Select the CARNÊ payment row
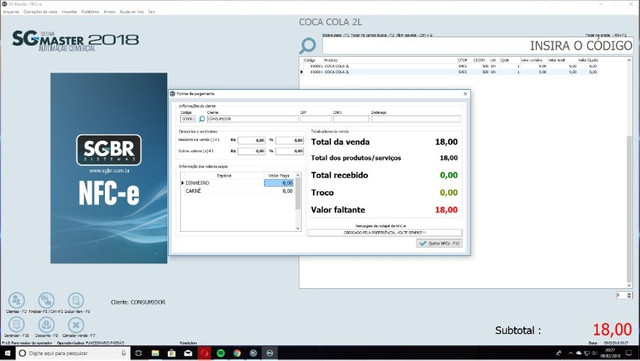Image resolution: width=640 pixels, height=361 pixels. (x=237, y=191)
